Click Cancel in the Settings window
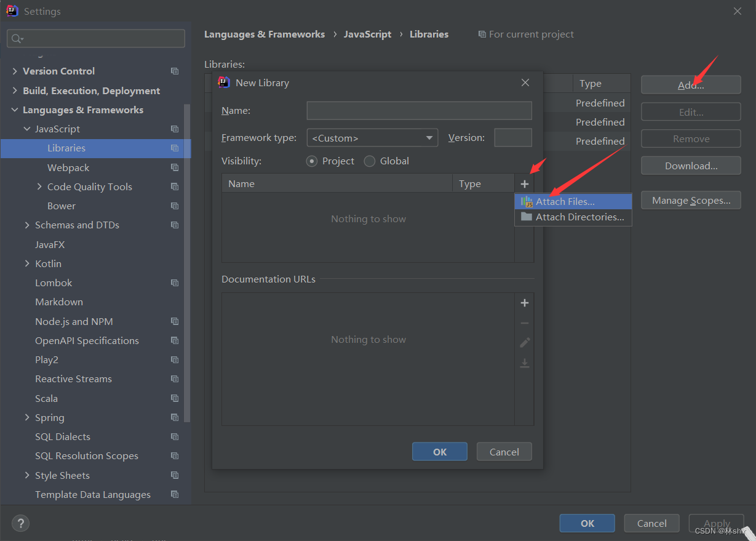Screen dimensions: 756x541 (x=652, y=523)
